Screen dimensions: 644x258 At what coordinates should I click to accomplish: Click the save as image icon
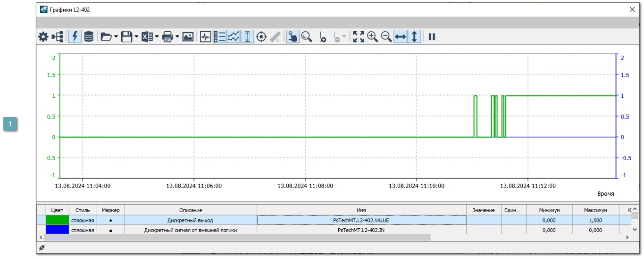pos(188,37)
